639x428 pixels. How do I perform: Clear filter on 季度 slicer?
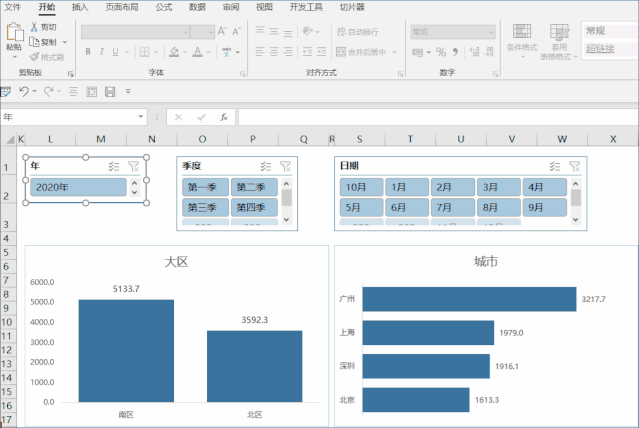point(285,166)
